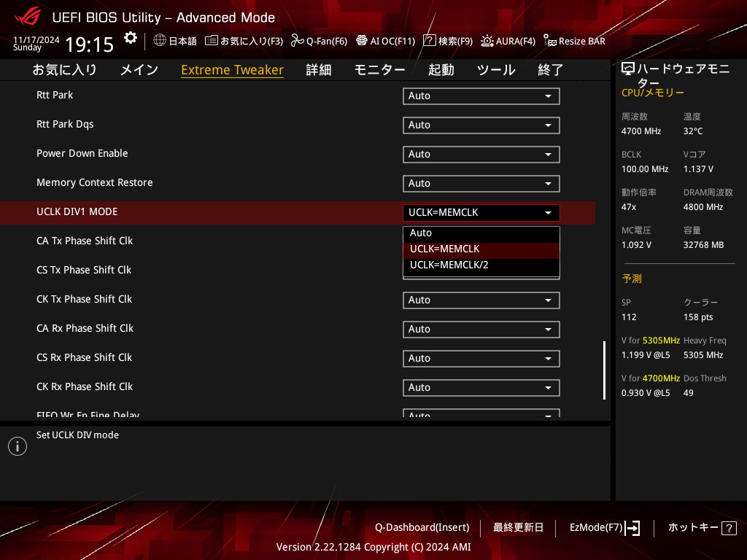The image size is (747, 560).
Task: Switch to the 終了 tab
Action: point(550,69)
